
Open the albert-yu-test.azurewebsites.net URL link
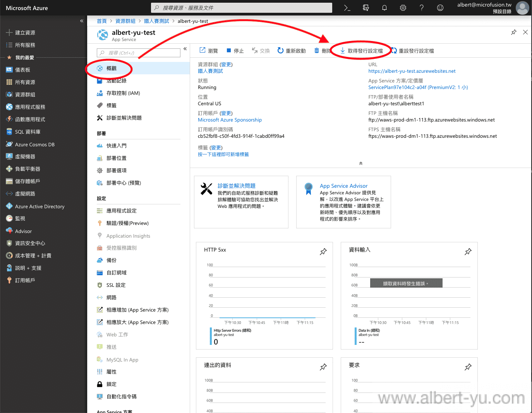point(412,71)
